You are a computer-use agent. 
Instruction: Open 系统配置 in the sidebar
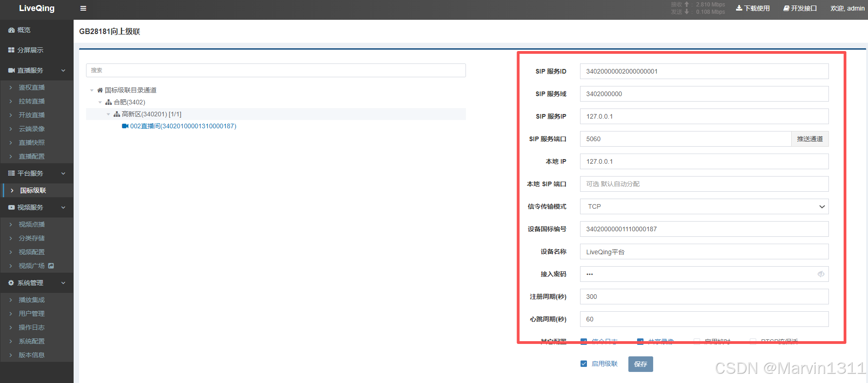pyautogui.click(x=32, y=341)
